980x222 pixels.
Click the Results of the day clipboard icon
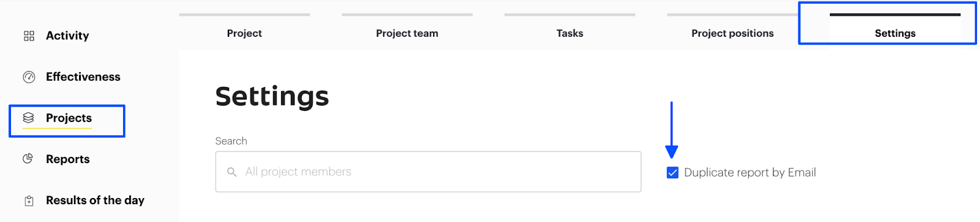(x=29, y=201)
